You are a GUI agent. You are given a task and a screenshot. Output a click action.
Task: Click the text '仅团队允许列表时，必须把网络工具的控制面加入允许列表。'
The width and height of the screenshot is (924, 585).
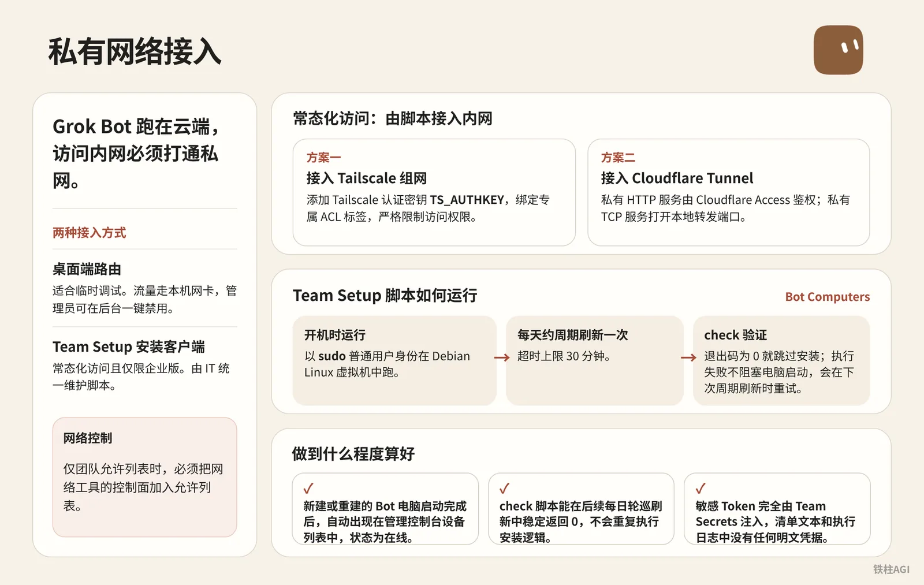[143, 487]
